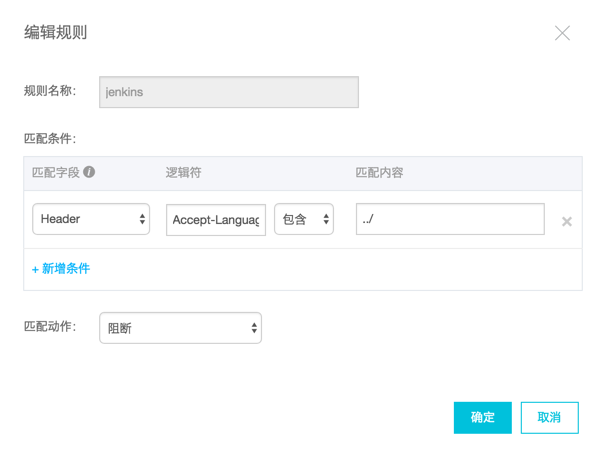Click the jenkins rule name field
Viewport: 592px width, 450px height.
click(x=229, y=92)
